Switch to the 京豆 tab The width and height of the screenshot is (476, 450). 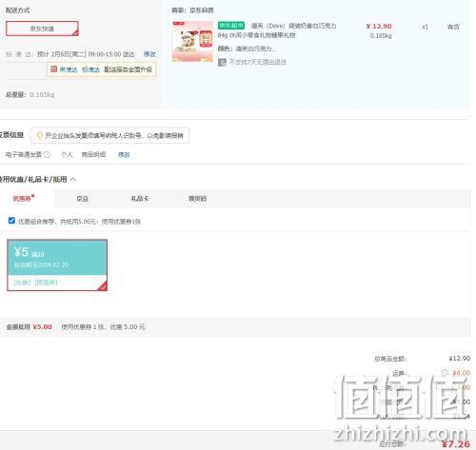click(x=83, y=199)
